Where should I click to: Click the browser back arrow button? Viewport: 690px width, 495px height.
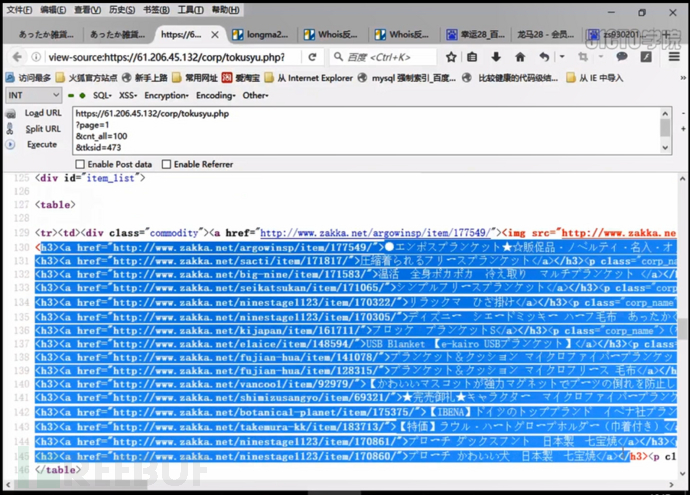click(x=17, y=57)
